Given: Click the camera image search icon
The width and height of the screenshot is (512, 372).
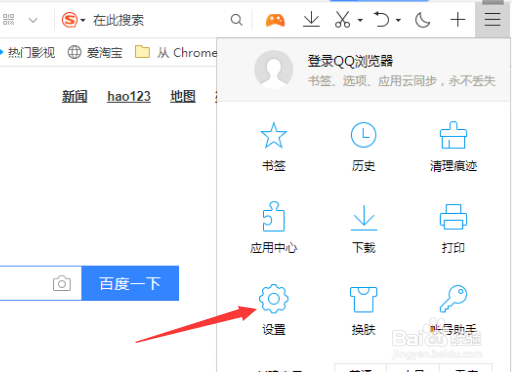Looking at the screenshot, I should coord(62,283).
